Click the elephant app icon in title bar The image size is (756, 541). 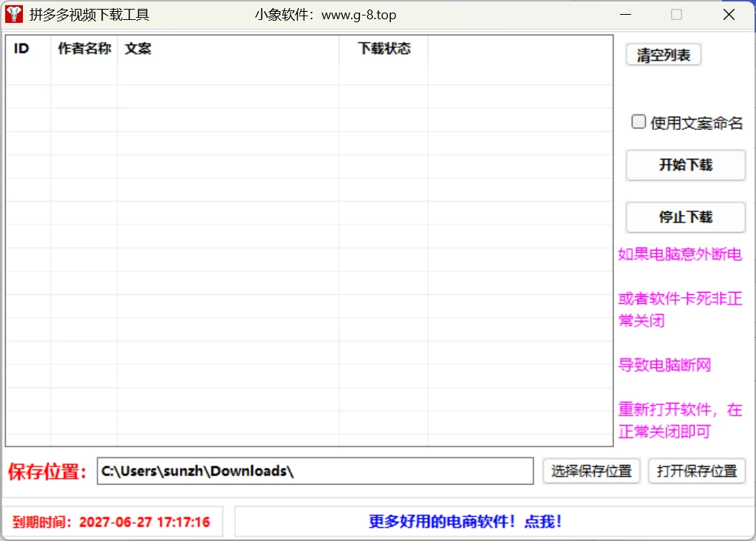(x=14, y=15)
